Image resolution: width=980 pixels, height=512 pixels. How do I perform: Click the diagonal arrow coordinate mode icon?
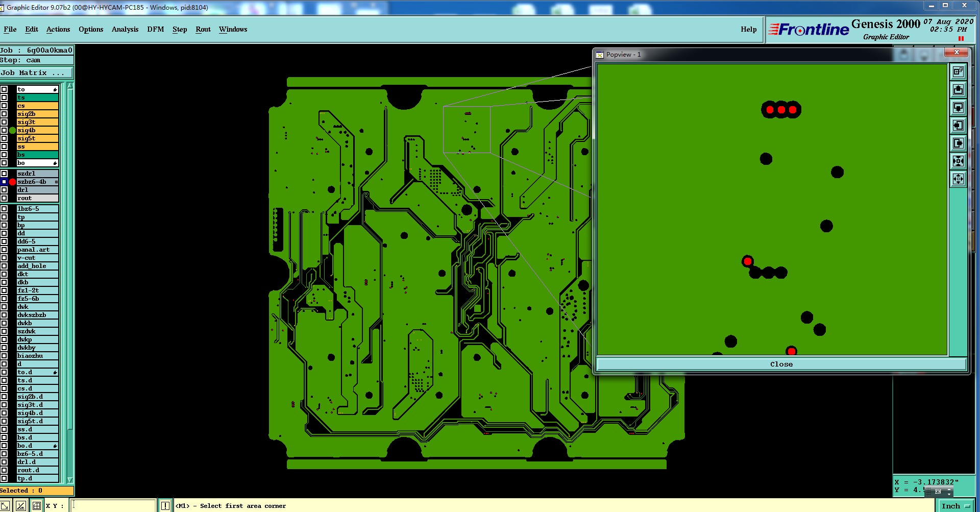pyautogui.click(x=5, y=506)
